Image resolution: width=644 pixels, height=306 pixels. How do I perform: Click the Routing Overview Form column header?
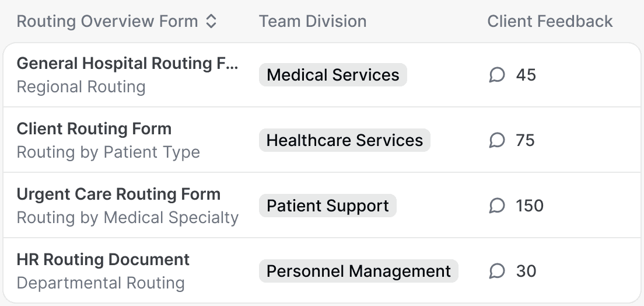(107, 22)
